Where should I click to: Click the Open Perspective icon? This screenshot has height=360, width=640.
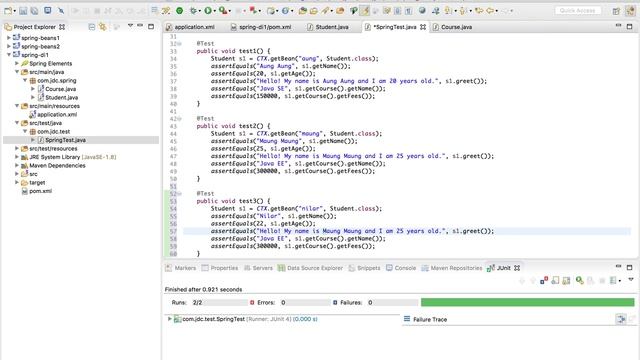pyautogui.click(x=616, y=11)
